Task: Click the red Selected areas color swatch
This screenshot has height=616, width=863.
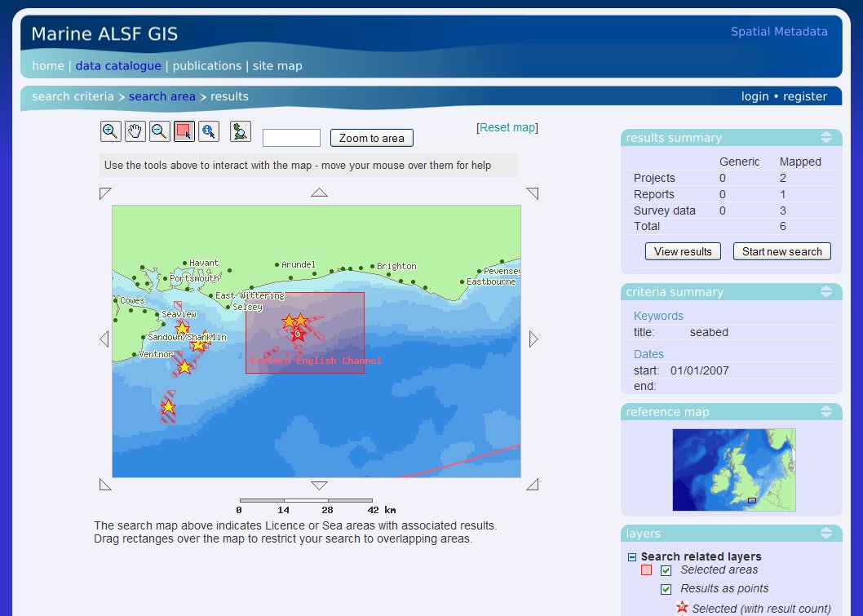Action: point(647,570)
